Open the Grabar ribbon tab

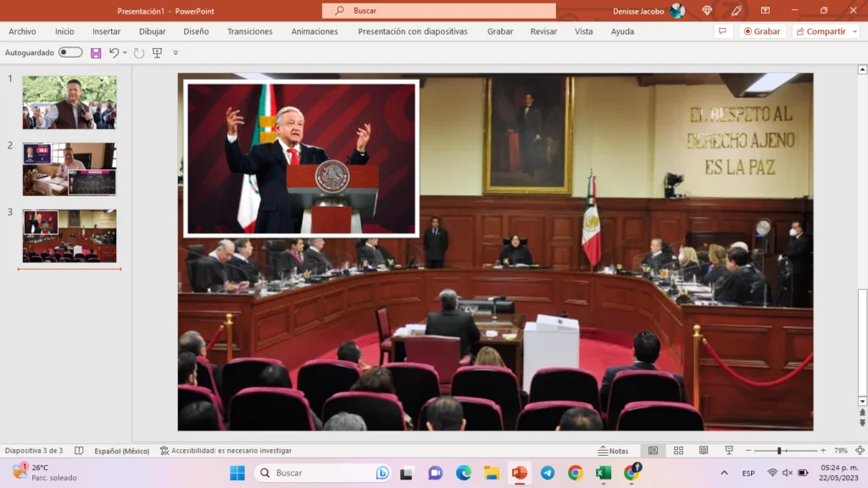(500, 31)
